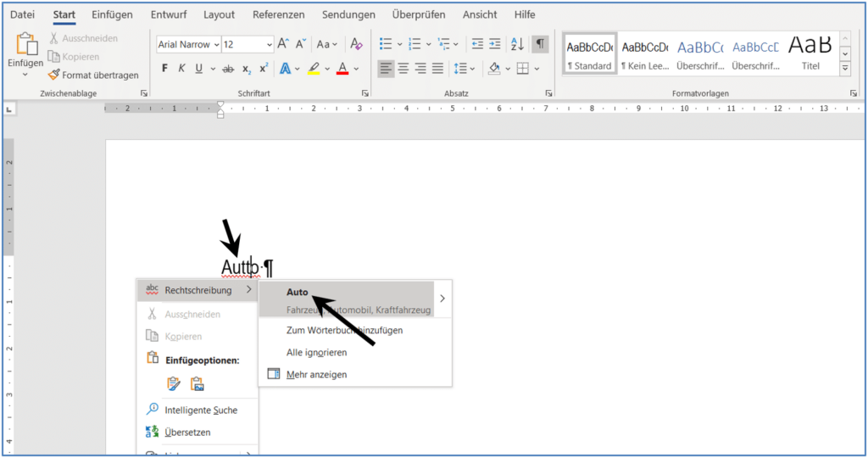Apply subscript formatting

247,69
